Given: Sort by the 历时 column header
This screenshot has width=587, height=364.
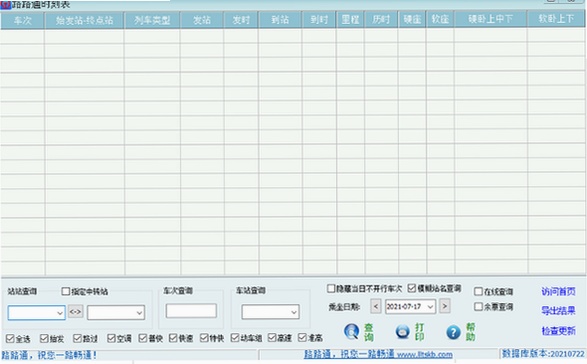Looking at the screenshot, I should 381,20.
